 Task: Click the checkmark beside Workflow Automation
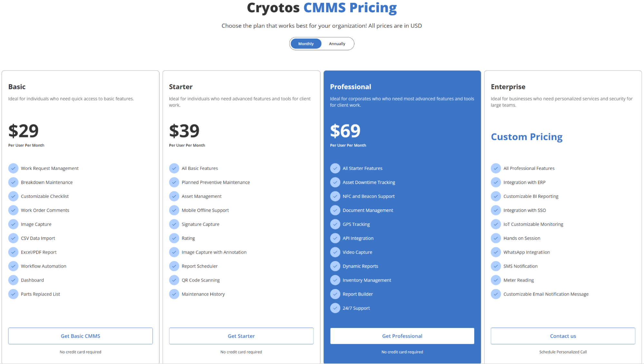14,266
